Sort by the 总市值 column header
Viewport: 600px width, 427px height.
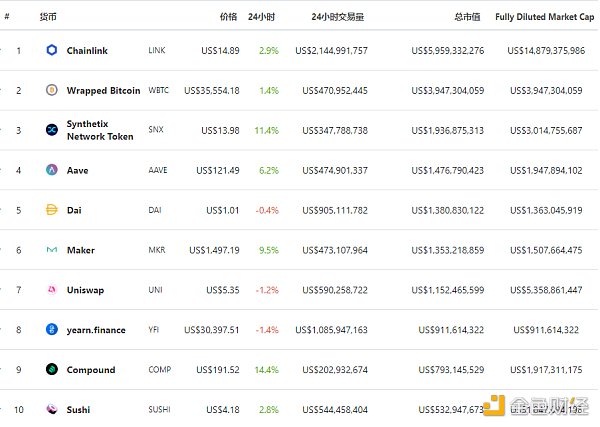click(468, 17)
